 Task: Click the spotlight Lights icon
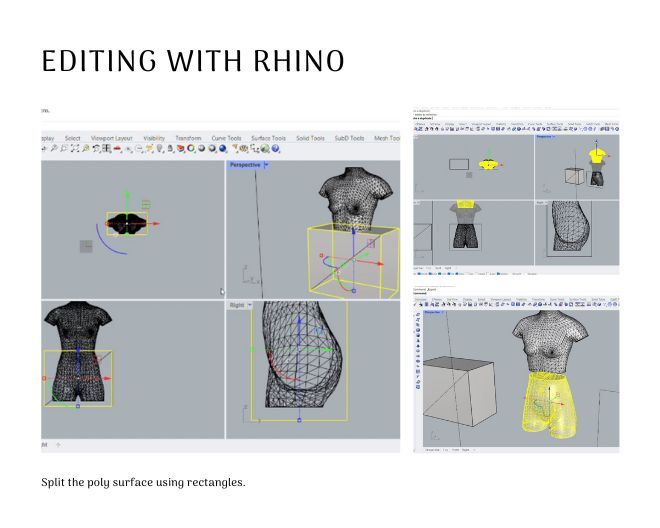tap(235, 147)
